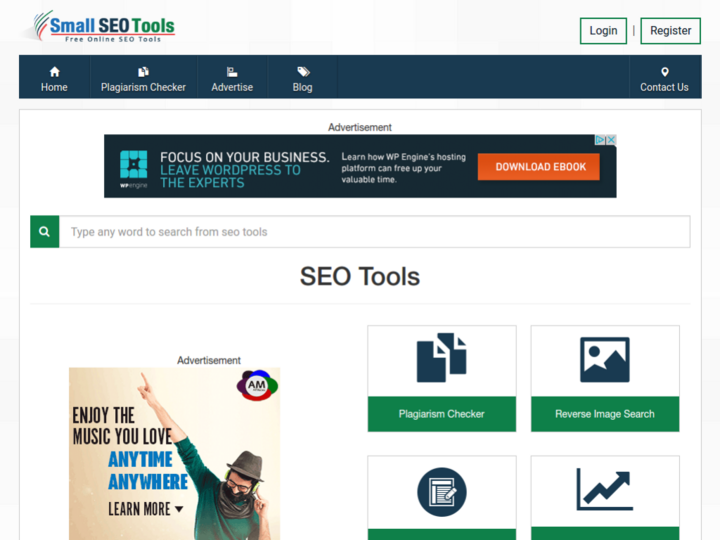Click the Login button
Viewport: 720px width, 540px height.
(603, 31)
